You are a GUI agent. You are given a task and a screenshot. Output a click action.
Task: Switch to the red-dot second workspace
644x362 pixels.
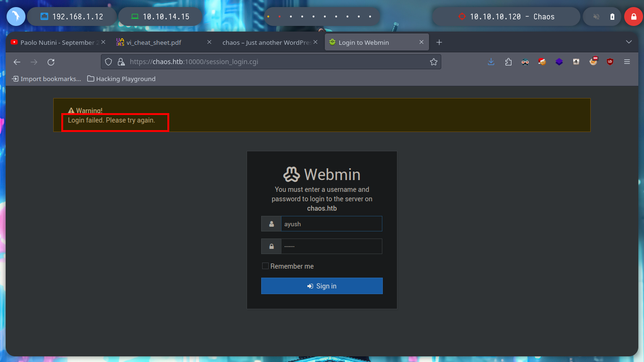tap(280, 16)
